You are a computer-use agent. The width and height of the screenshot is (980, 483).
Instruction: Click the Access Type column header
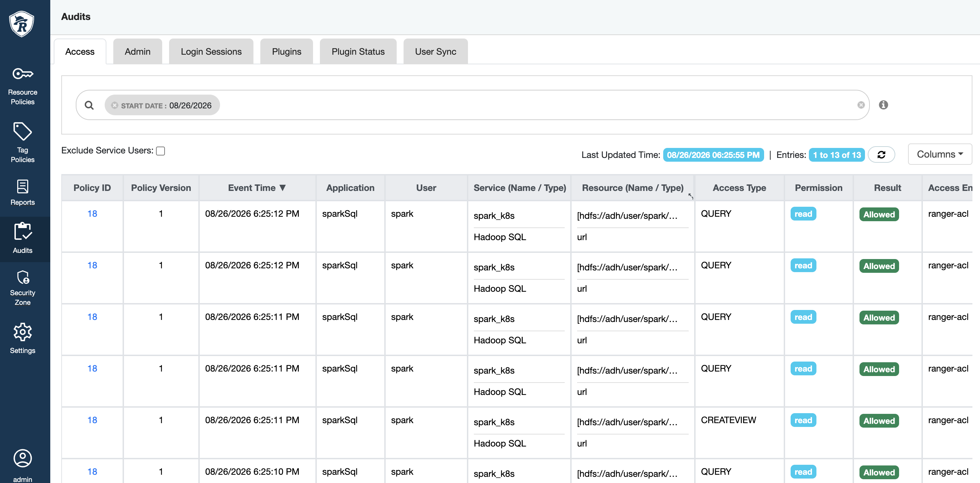(x=739, y=188)
